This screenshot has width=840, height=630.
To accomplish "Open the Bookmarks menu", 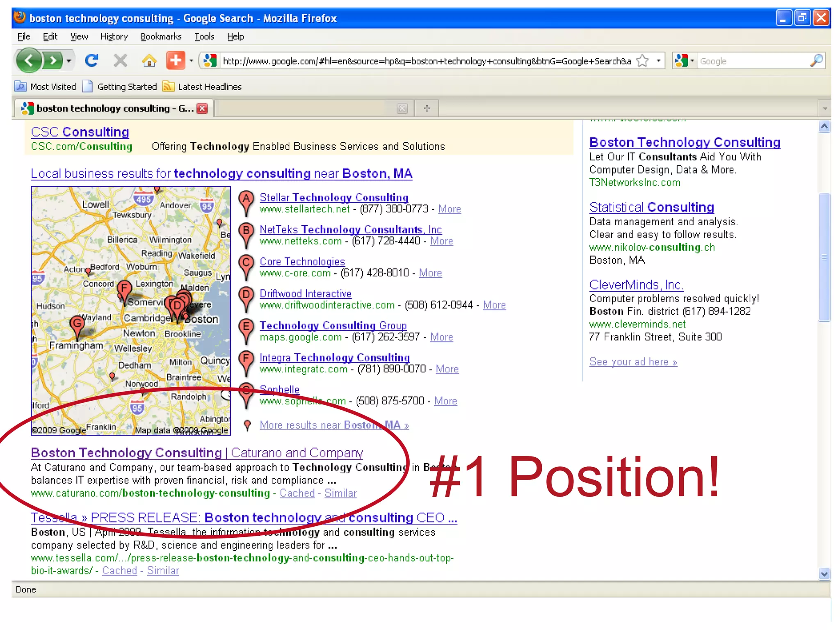I will pos(161,37).
